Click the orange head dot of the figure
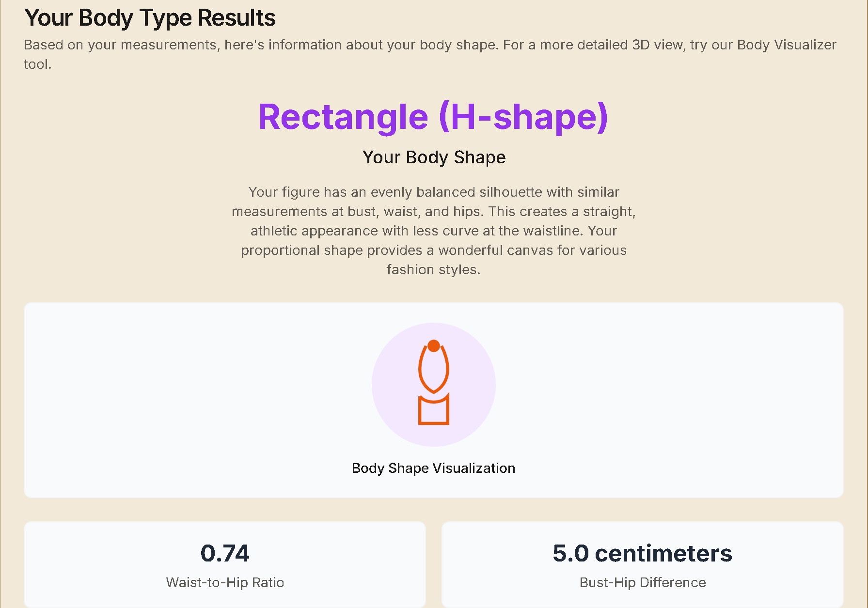The image size is (868, 608). click(x=434, y=346)
